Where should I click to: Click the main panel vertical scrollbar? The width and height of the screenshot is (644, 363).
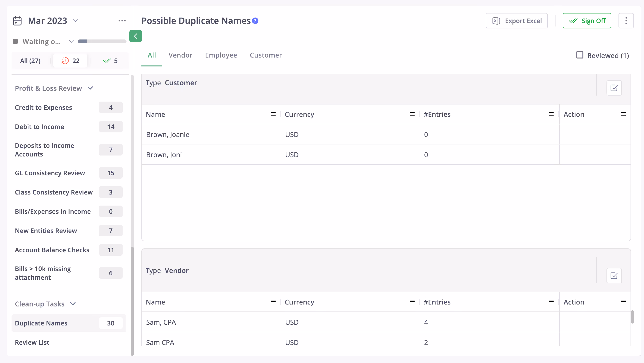tap(632, 317)
